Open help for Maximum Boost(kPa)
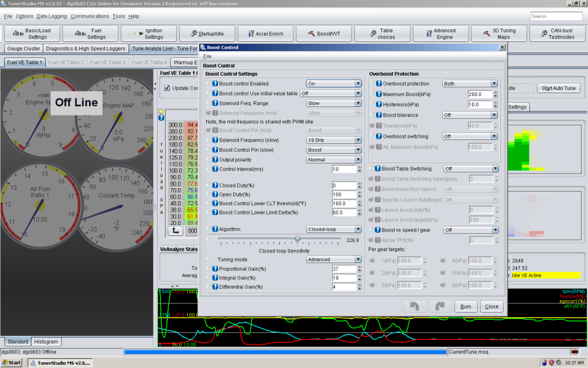The image size is (588, 368). pos(379,94)
